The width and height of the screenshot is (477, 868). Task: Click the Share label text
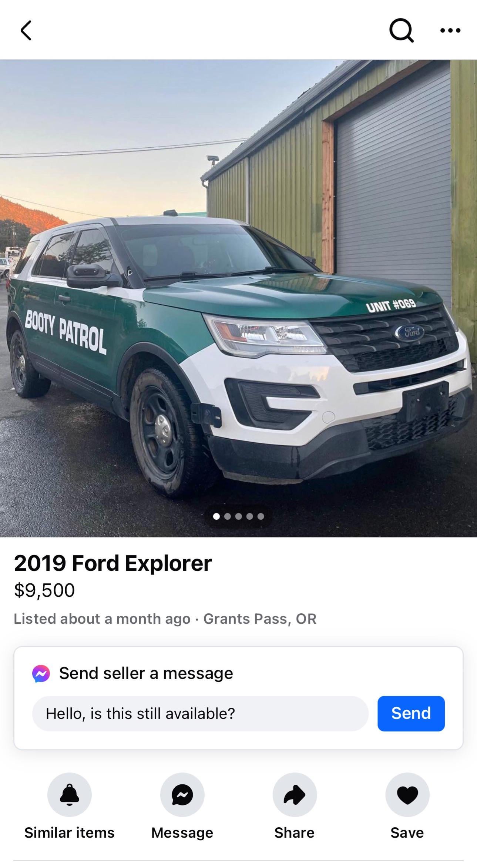(295, 833)
